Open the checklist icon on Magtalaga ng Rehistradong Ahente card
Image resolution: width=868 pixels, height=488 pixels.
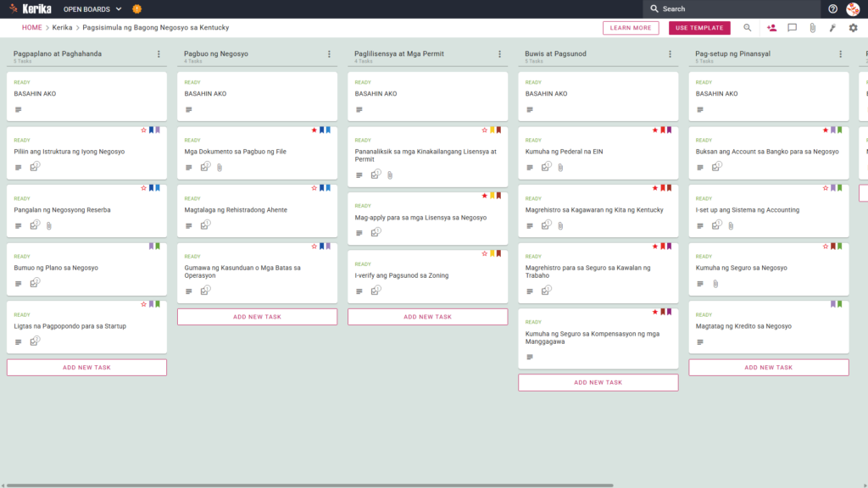coord(205,225)
